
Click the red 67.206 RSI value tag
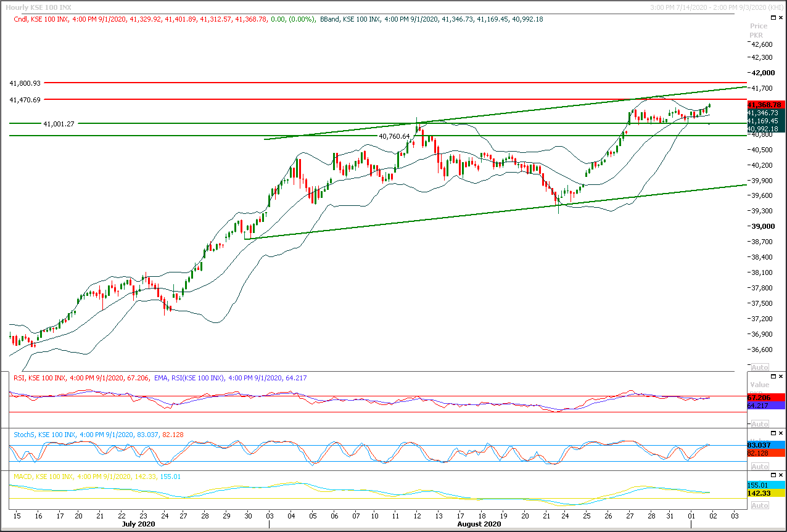coord(765,398)
